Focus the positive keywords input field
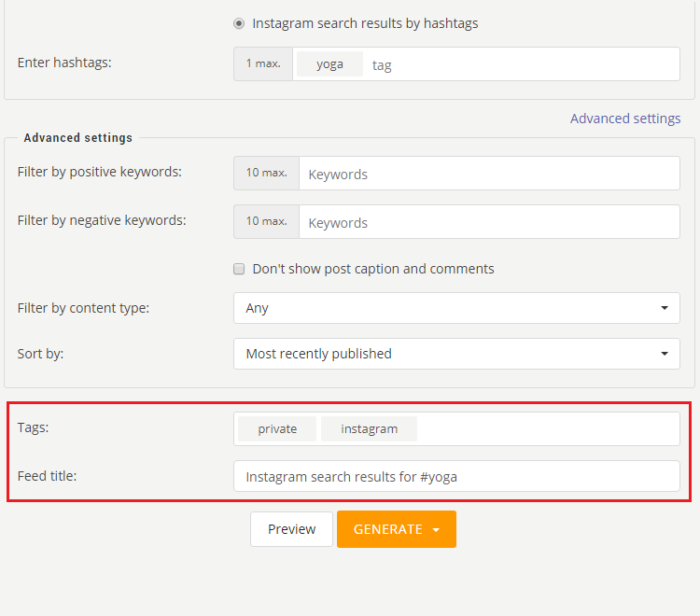The height and width of the screenshot is (616, 700). (489, 174)
